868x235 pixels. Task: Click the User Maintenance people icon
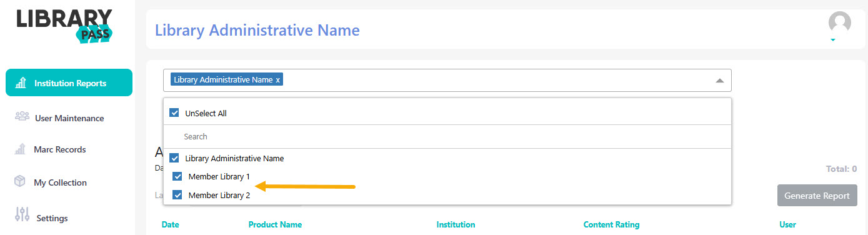pyautogui.click(x=22, y=116)
